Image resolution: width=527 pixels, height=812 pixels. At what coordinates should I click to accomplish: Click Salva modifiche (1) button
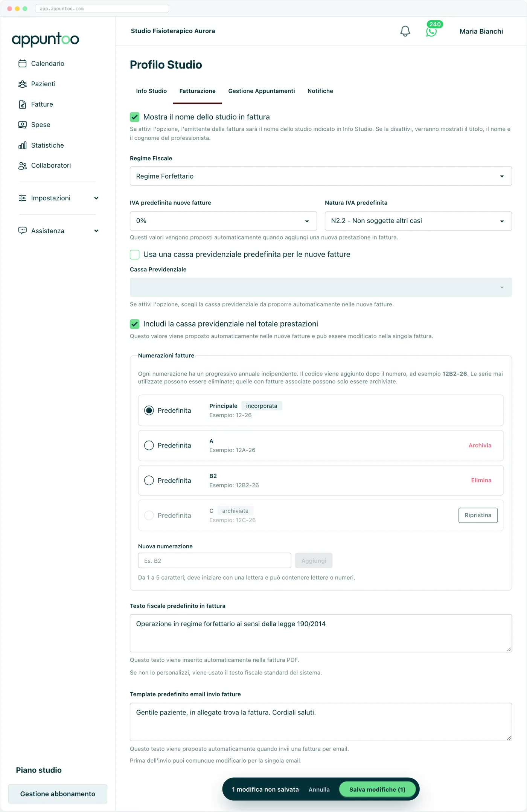click(x=377, y=790)
